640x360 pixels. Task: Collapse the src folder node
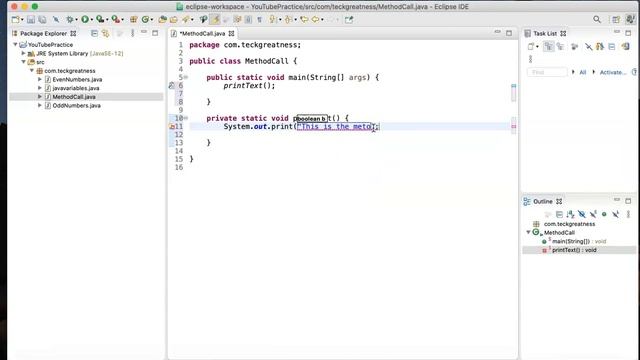[23, 62]
